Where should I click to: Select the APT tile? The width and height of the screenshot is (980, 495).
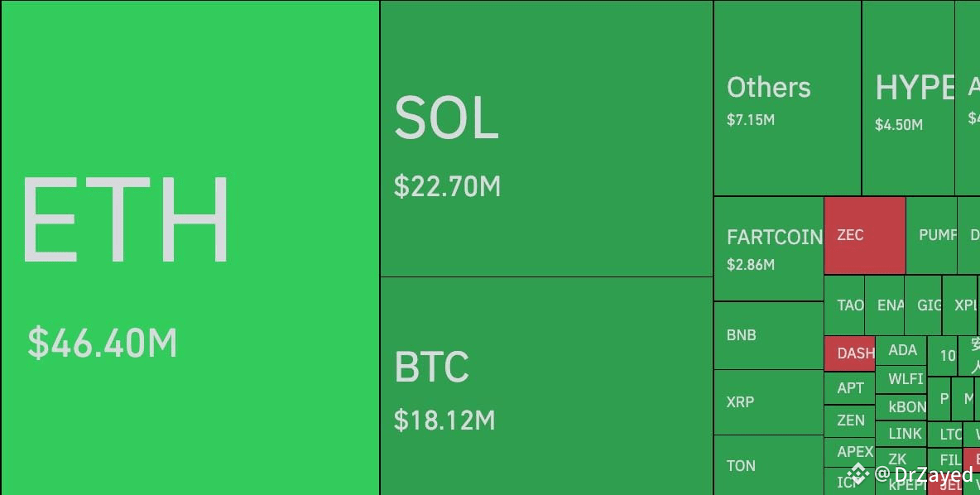849,387
